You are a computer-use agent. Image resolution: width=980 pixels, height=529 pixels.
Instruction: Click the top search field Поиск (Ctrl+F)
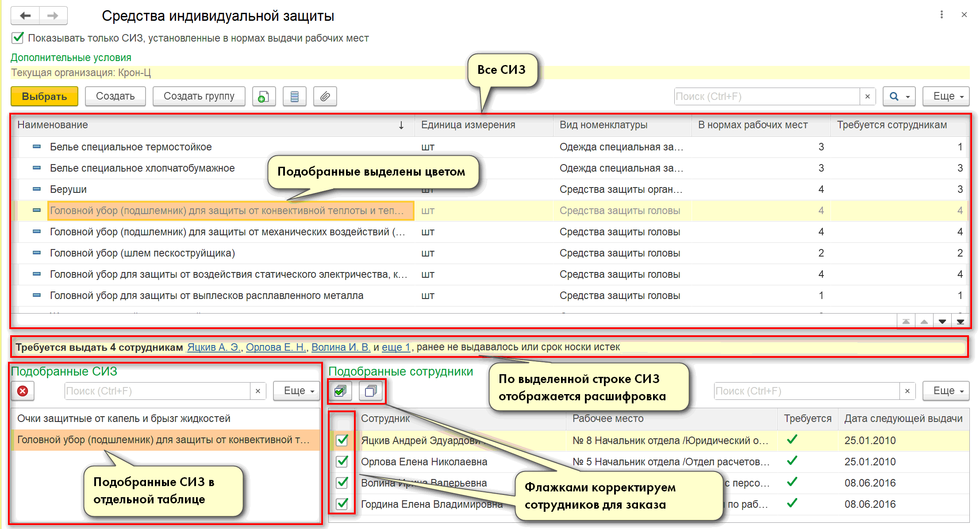(766, 96)
